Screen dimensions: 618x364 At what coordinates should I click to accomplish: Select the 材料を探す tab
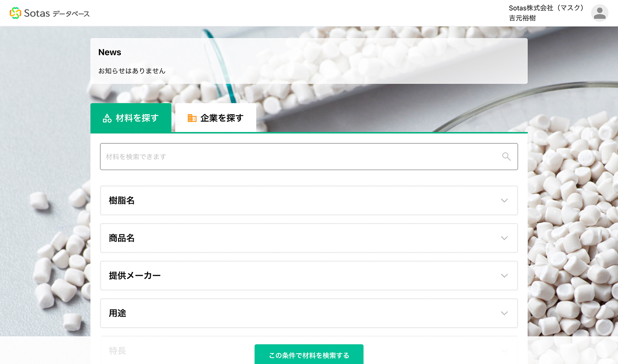point(131,118)
